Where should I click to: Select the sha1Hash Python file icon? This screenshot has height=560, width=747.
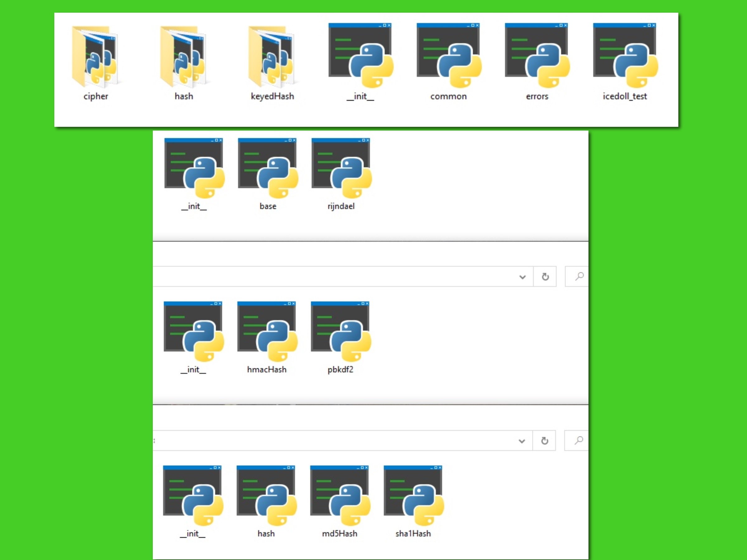414,496
